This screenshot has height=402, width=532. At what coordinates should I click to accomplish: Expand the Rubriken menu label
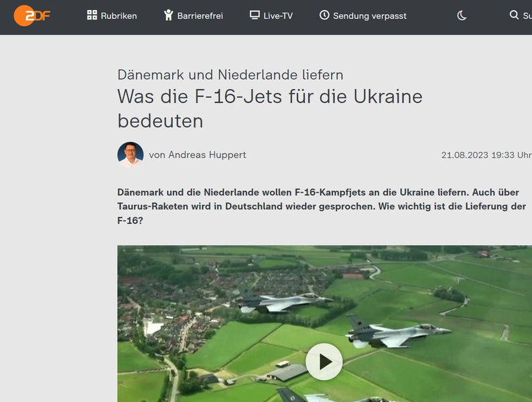tap(119, 15)
